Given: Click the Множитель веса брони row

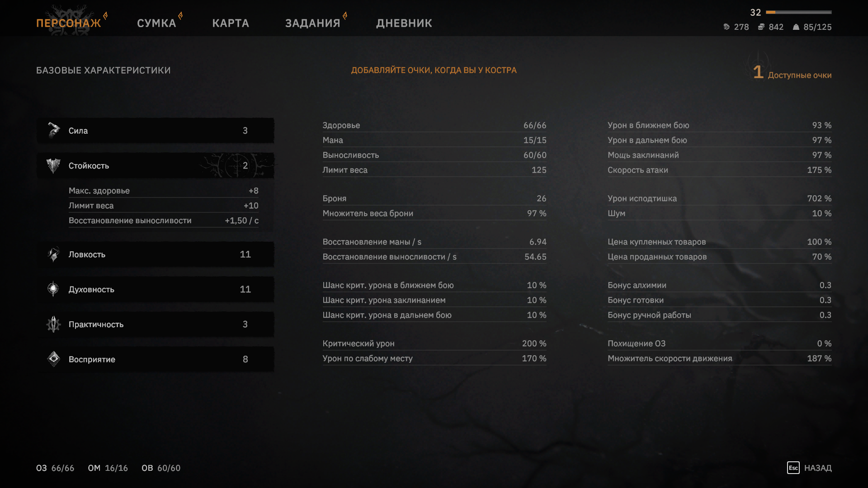Looking at the screenshot, I should point(434,213).
